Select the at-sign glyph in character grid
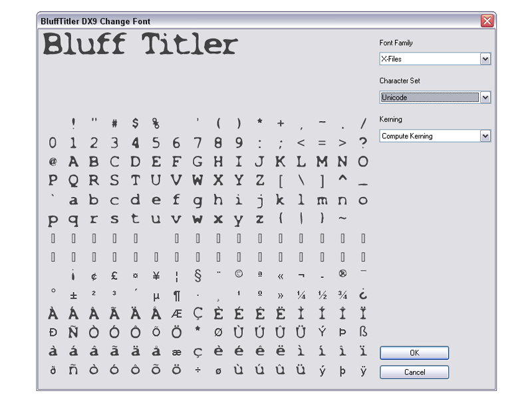 (53, 162)
